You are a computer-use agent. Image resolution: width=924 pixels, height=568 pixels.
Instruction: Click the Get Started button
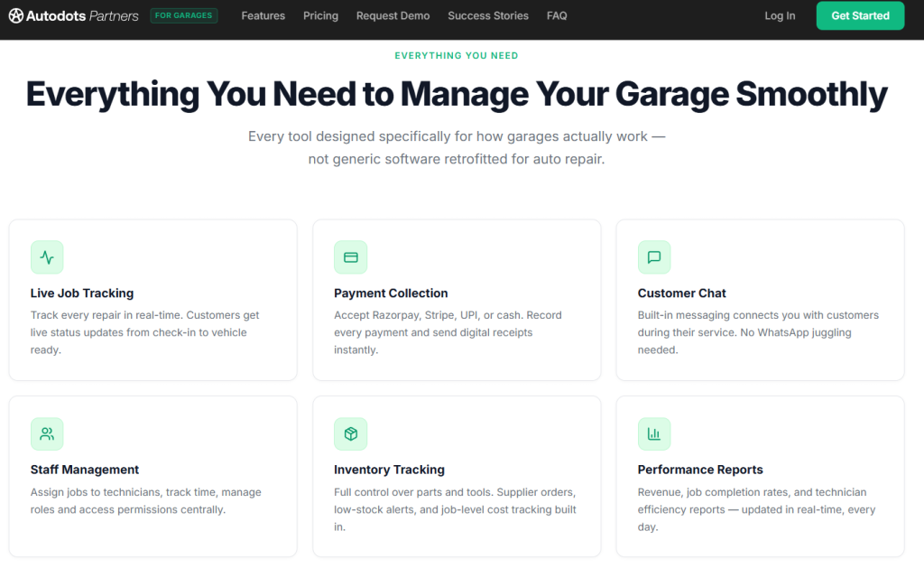click(x=860, y=15)
